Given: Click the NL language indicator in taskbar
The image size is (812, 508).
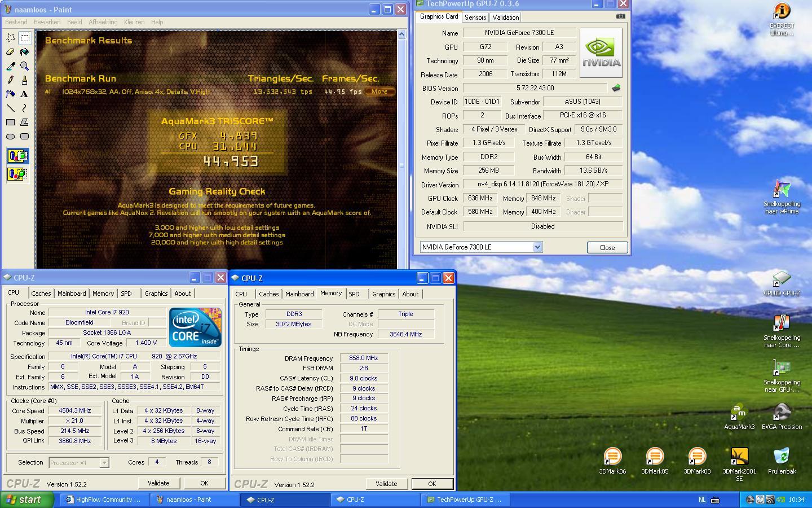Looking at the screenshot, I should [702, 500].
